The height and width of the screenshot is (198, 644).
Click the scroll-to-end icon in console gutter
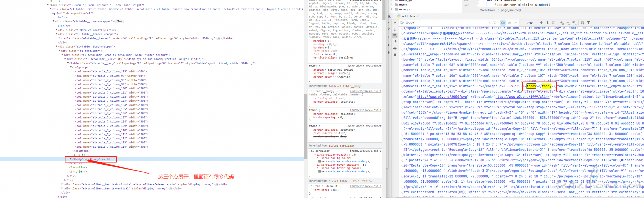[395, 42]
